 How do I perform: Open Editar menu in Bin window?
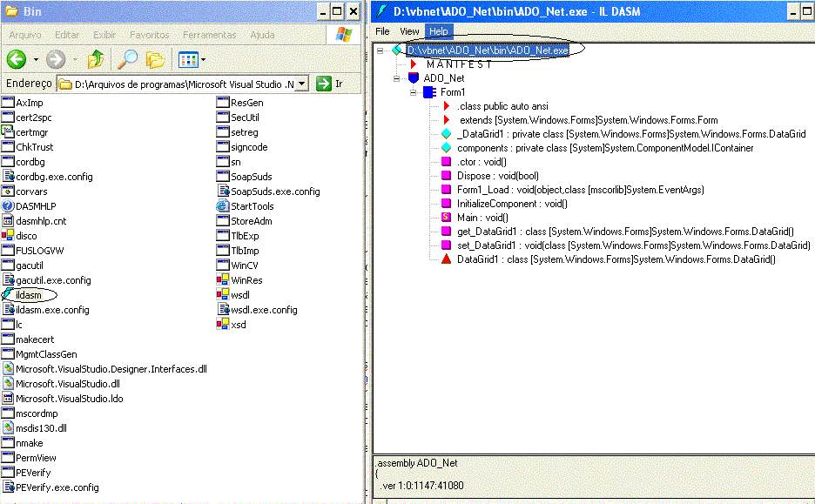click(67, 35)
